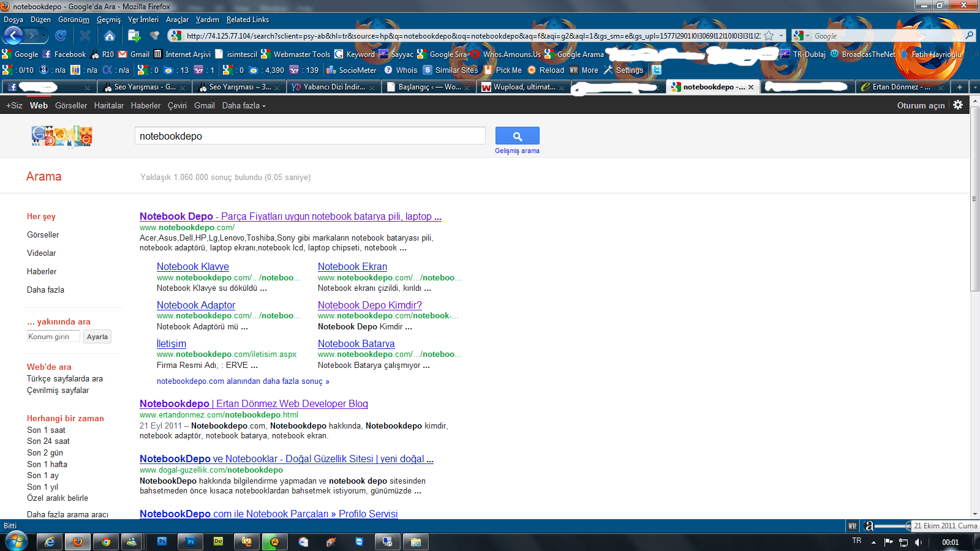
Task: Open the search engine selector dropdown
Action: [x=807, y=36]
